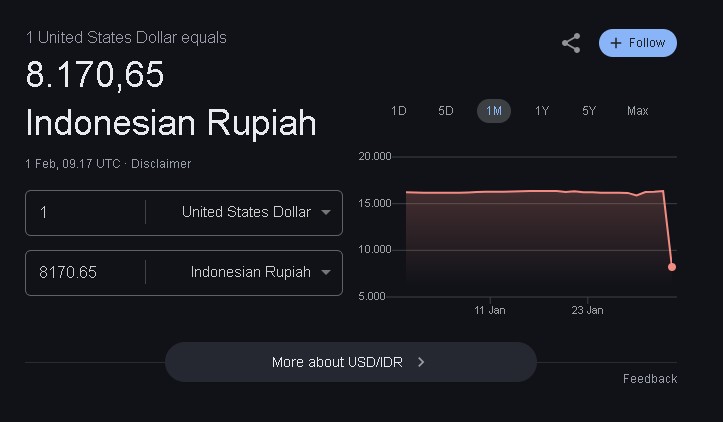Image resolution: width=723 pixels, height=422 pixels.
Task: Click the red endpoint dot on chart
Action: [x=672, y=267]
